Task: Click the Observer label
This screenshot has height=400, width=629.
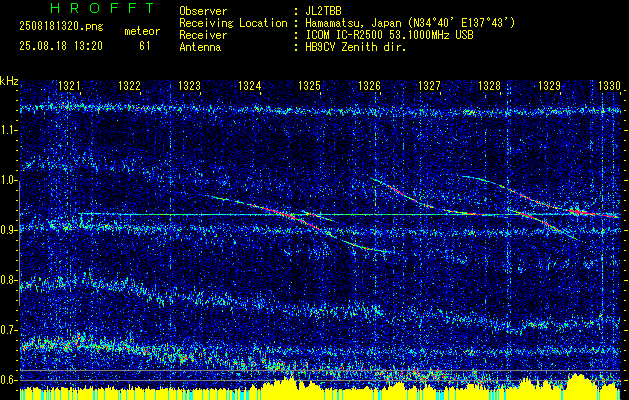Action: point(203,11)
